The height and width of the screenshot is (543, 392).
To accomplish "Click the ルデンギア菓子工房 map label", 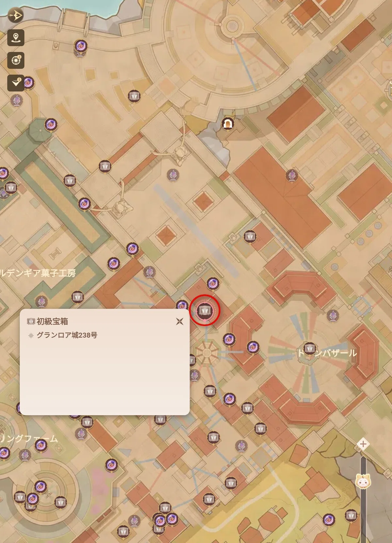I will point(38,273).
